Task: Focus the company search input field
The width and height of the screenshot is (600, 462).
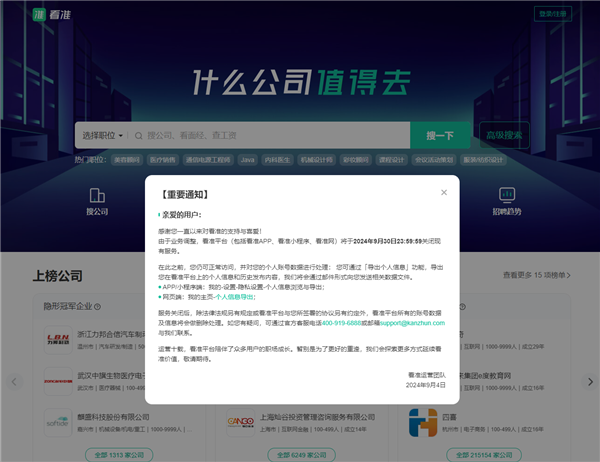Action: (270, 135)
